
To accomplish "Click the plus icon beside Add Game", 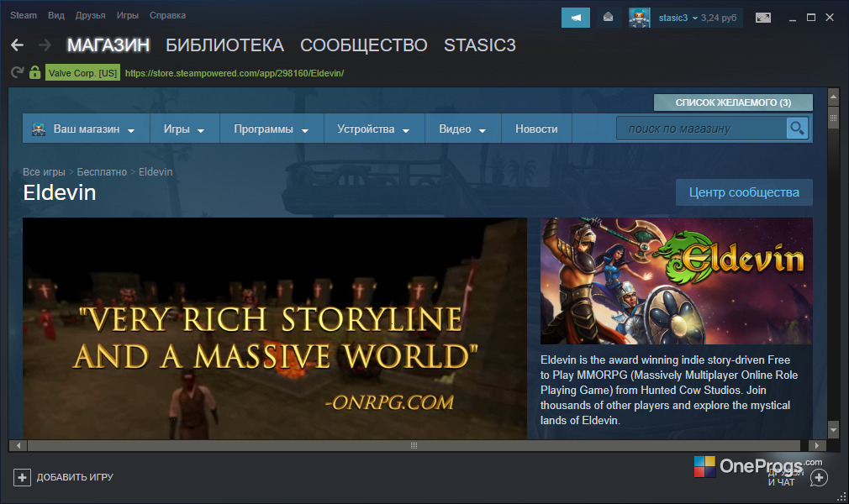I will tap(22, 477).
